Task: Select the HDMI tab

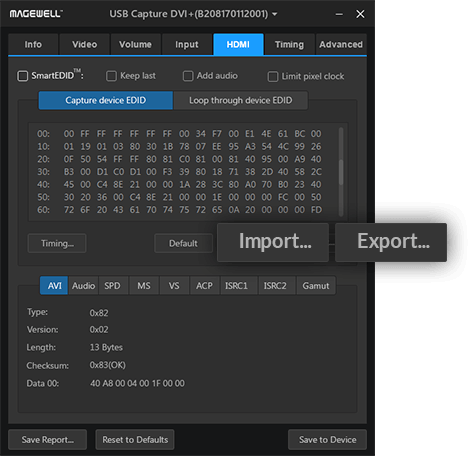Action: pos(238,44)
